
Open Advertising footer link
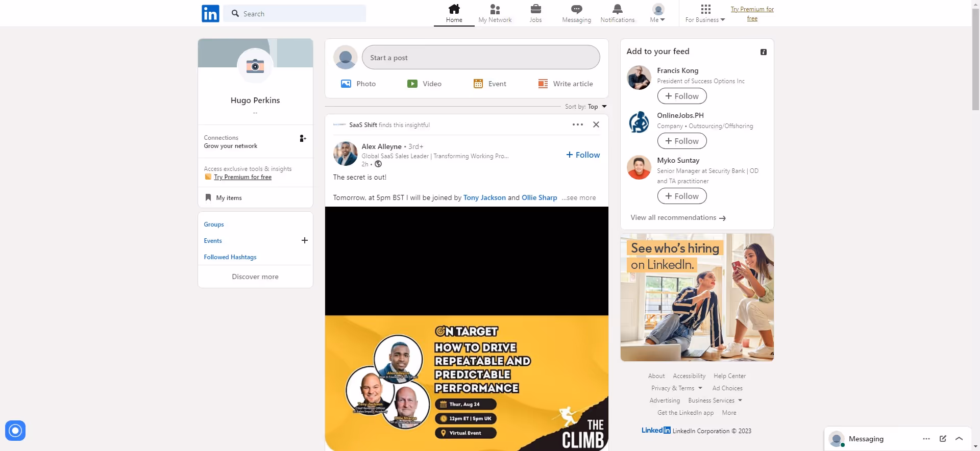pyautogui.click(x=665, y=400)
